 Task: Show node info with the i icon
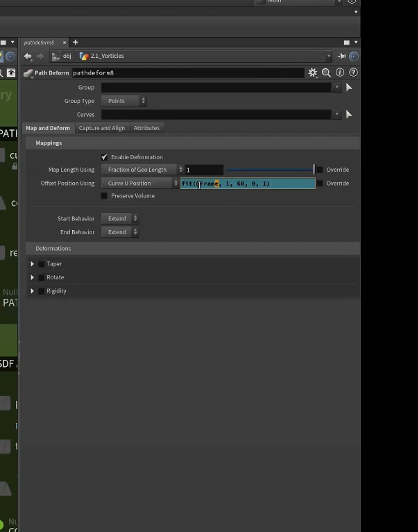click(340, 72)
